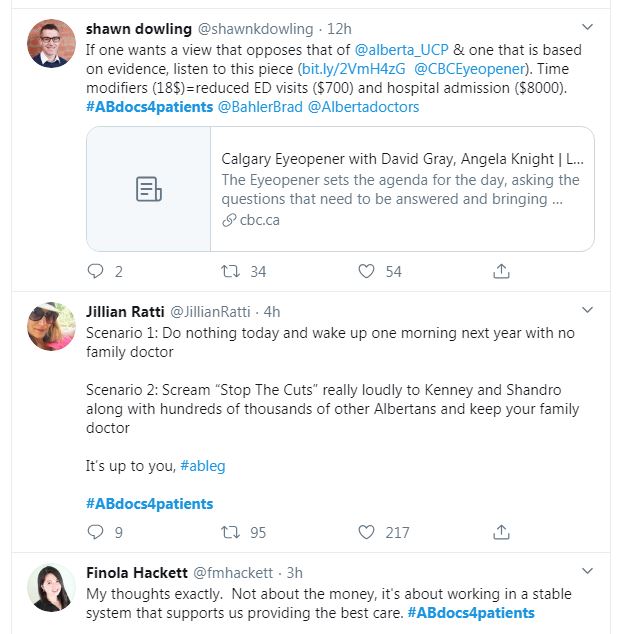Click the @alberta_UCP mention

(398, 49)
